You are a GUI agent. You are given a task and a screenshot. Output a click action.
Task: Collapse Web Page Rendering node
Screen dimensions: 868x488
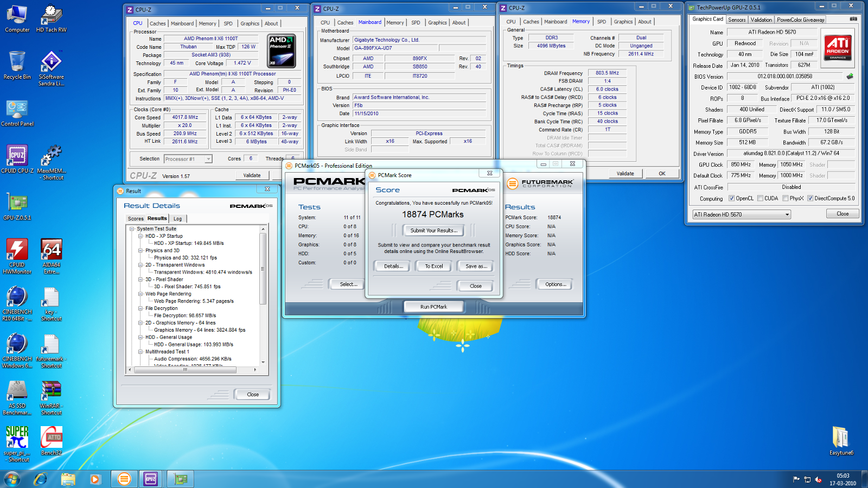141,294
